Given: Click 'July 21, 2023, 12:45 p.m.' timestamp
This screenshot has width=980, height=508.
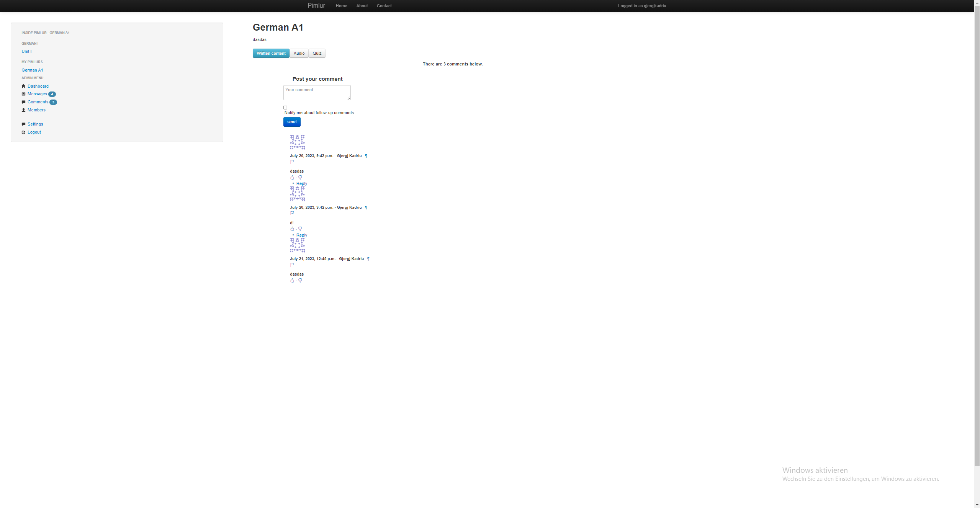Looking at the screenshot, I should coord(312,259).
